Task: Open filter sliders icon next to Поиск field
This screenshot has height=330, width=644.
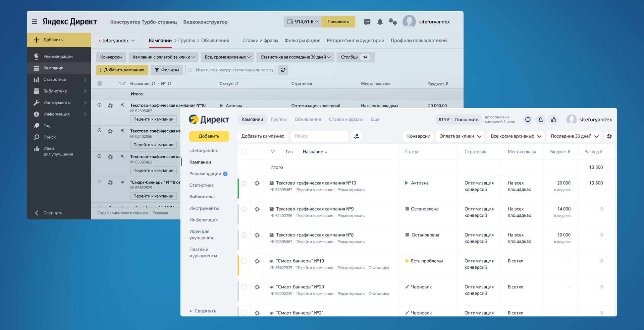Action: click(x=356, y=136)
